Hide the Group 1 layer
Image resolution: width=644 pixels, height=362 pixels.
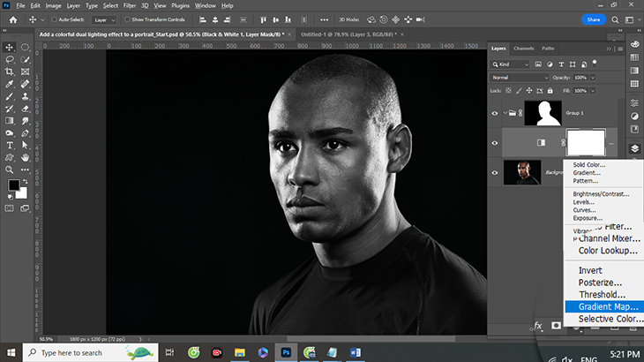pos(495,113)
